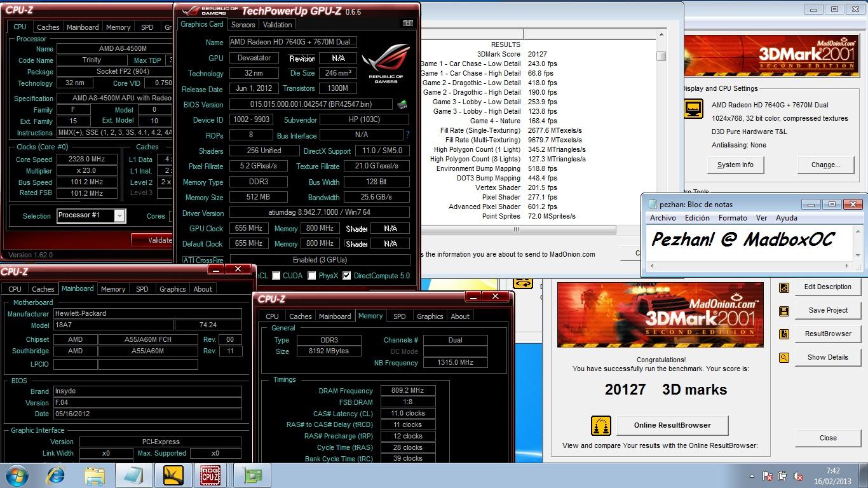Click the Validate button in CPU-Z
868x488 pixels.
pyautogui.click(x=153, y=240)
